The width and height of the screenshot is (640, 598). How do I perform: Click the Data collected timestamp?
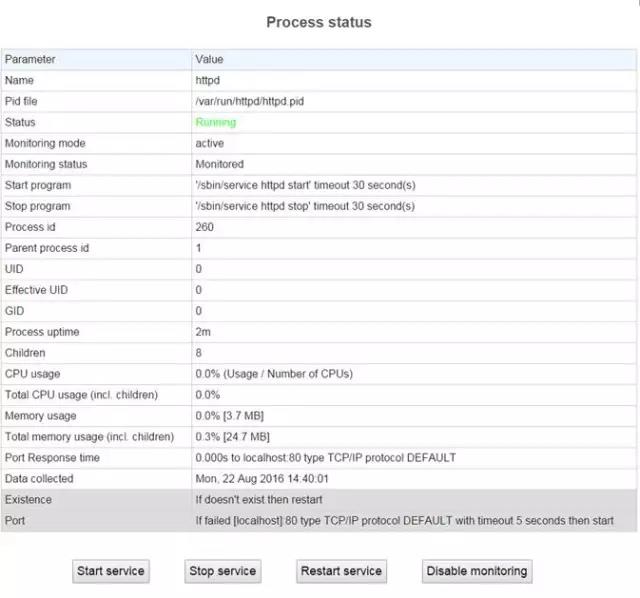click(x=260, y=479)
